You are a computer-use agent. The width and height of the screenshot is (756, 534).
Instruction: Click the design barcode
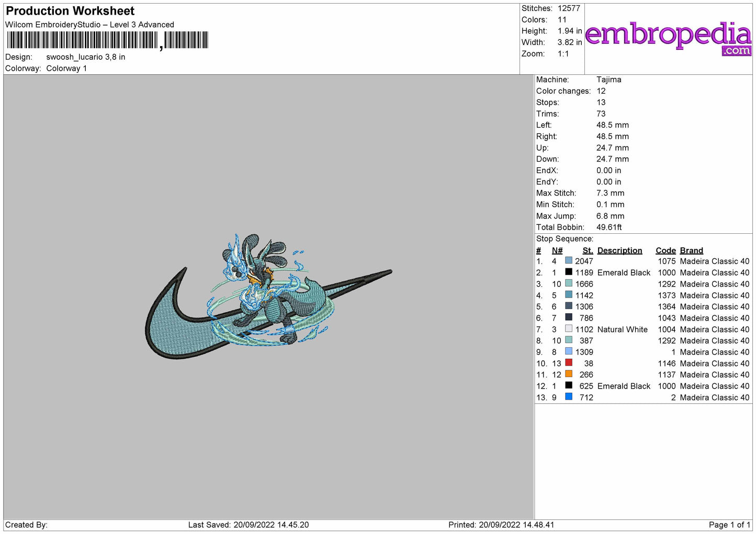[x=107, y=40]
